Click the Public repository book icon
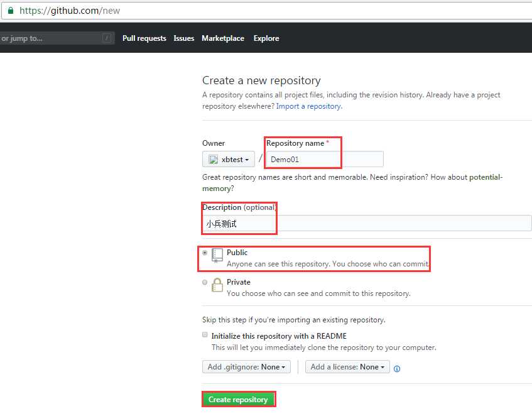The width and height of the screenshot is (532, 416). tap(217, 256)
